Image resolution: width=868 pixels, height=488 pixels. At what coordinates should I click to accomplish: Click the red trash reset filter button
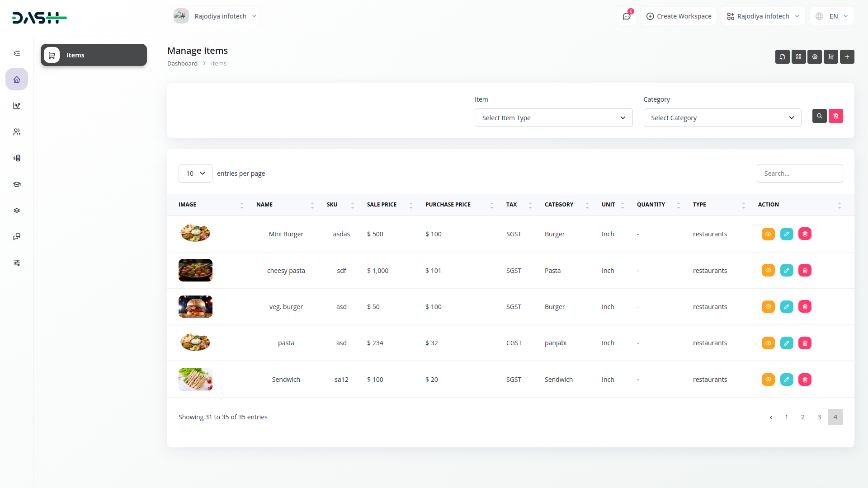tap(835, 116)
